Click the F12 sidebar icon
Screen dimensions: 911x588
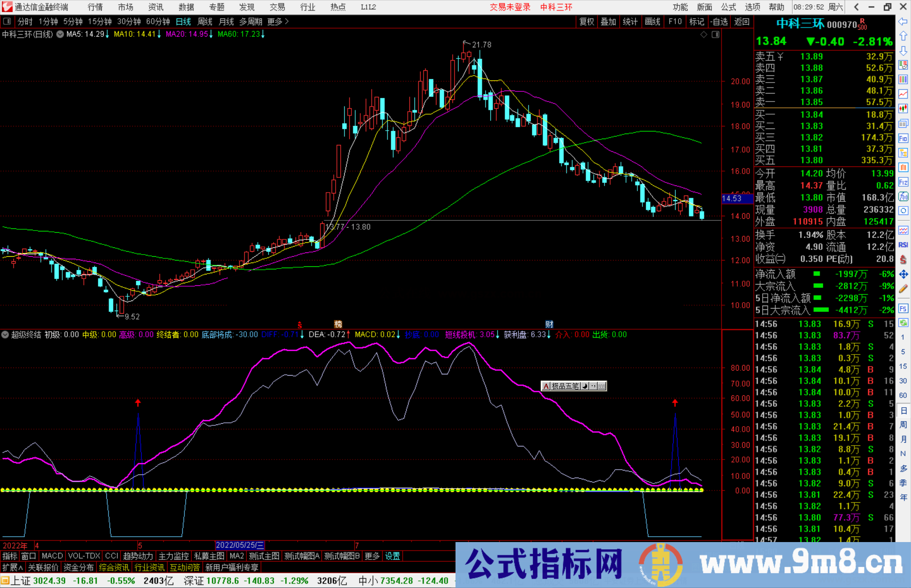pos(903,182)
